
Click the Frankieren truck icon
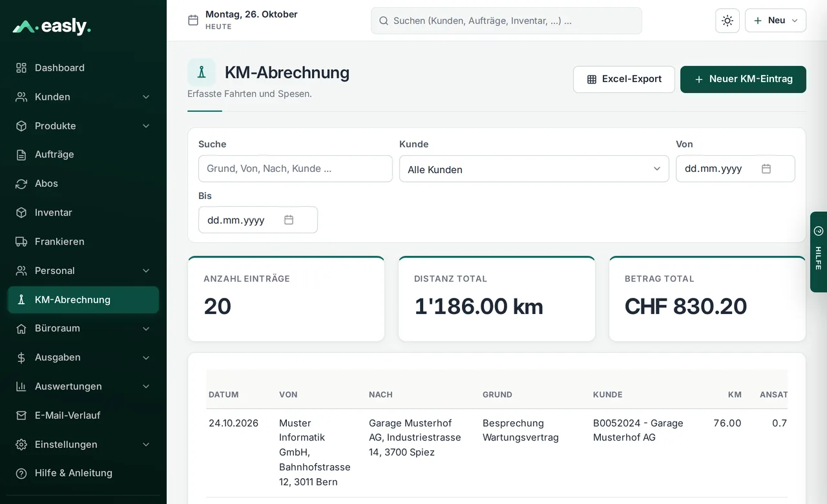21,242
